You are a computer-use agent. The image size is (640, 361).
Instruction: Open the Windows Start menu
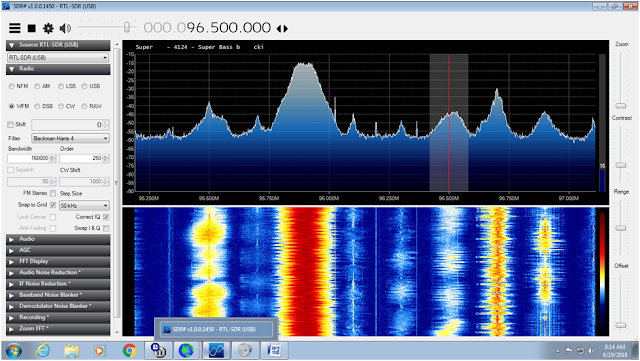pyautogui.click(x=13, y=350)
